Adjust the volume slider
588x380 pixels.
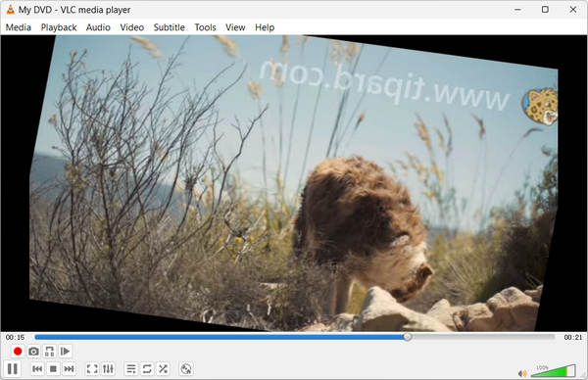click(x=553, y=370)
